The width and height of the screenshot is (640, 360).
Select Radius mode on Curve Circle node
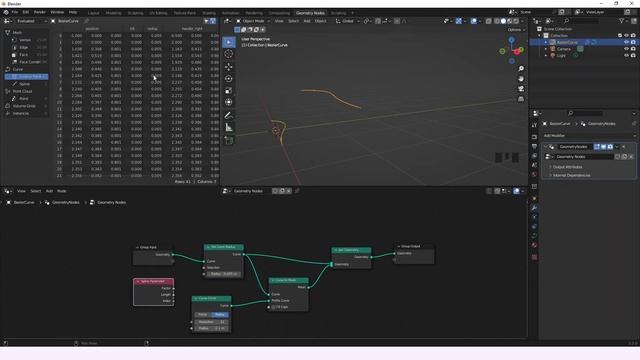point(220,315)
